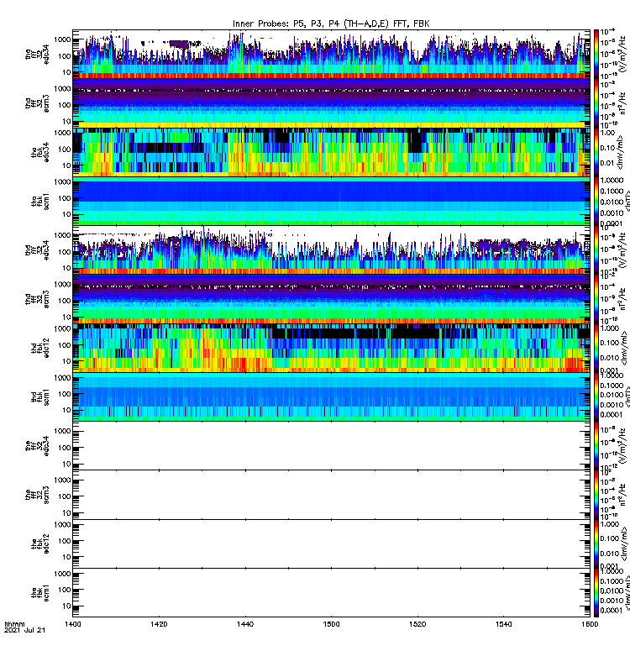
Task: Click the color bar beside the fff edc34 panel
Action: 596,446
